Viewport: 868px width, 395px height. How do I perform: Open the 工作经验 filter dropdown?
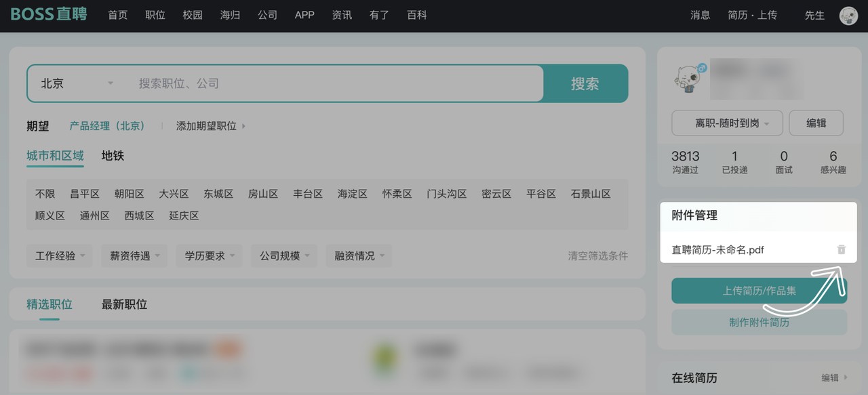[x=60, y=255]
